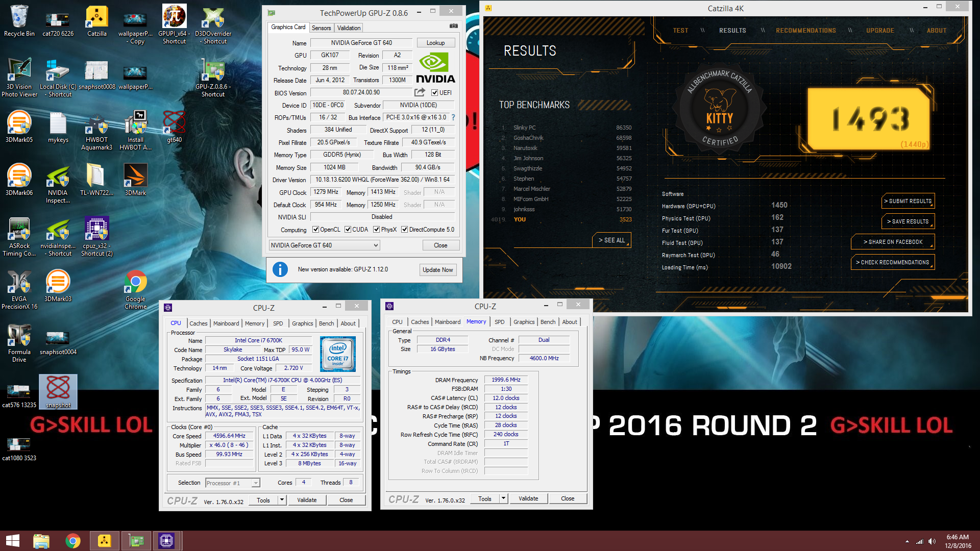
Task: Toggle the DirectCompute 5.0 checkbox
Action: point(404,230)
